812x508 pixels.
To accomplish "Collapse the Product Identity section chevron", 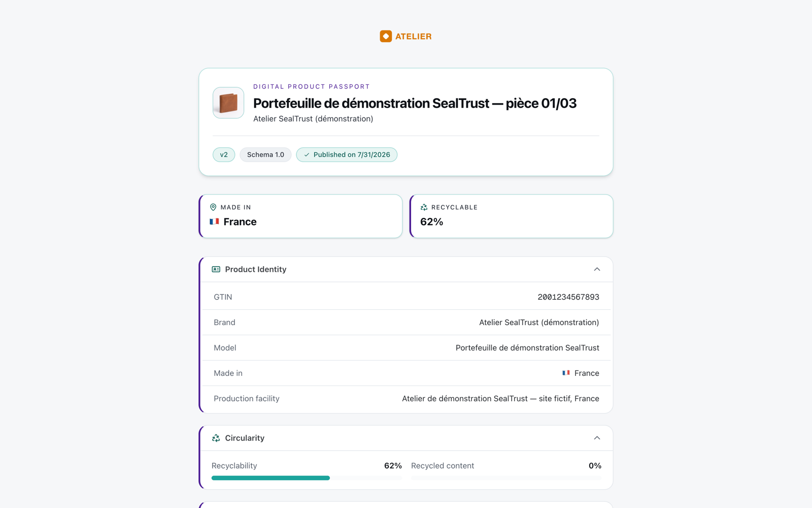I will [597, 269].
